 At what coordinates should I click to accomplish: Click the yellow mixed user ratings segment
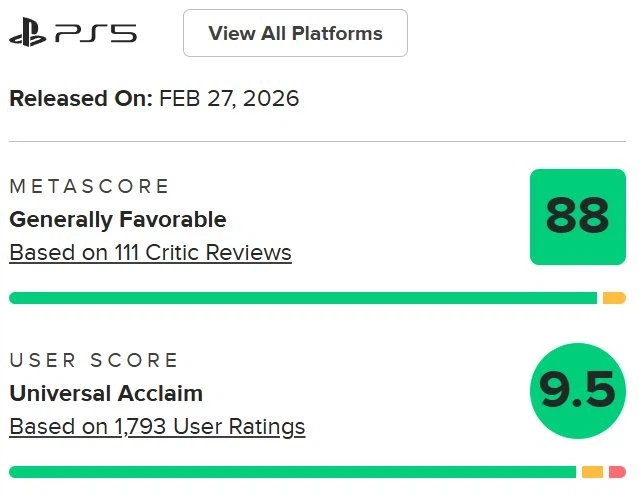tap(592, 472)
